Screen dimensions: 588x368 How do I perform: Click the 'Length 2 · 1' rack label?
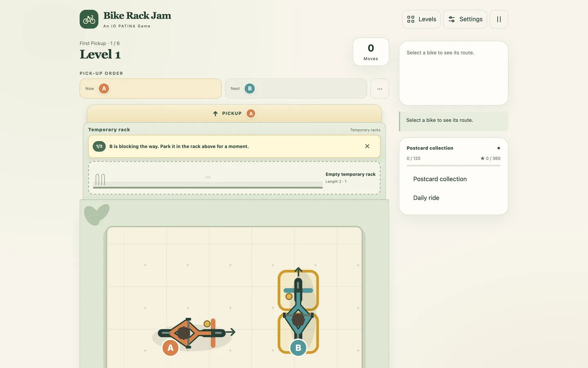point(336,182)
